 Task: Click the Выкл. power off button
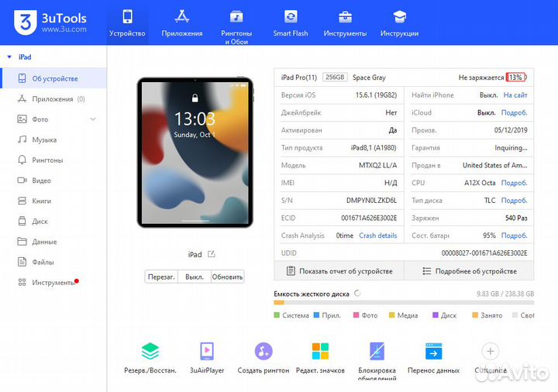pos(195,277)
